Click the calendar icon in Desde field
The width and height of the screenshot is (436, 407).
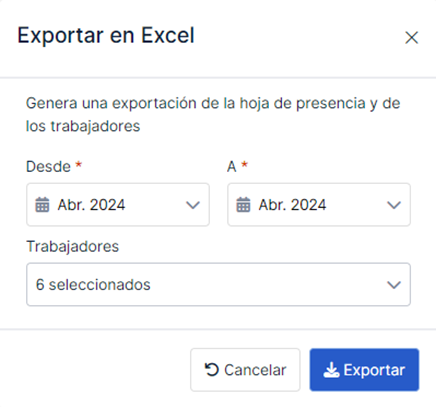42,205
